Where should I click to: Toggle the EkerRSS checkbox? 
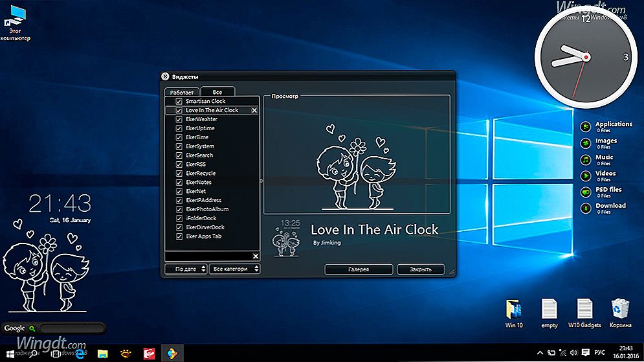(179, 164)
